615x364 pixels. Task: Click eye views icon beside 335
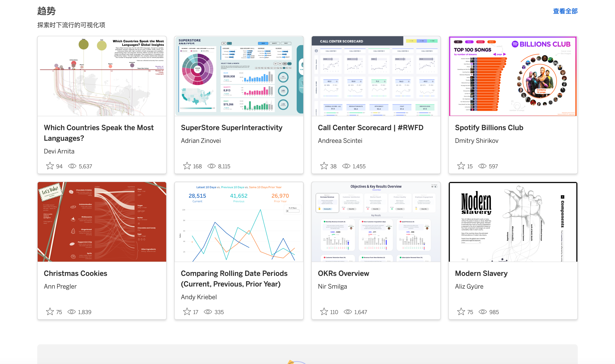click(208, 312)
